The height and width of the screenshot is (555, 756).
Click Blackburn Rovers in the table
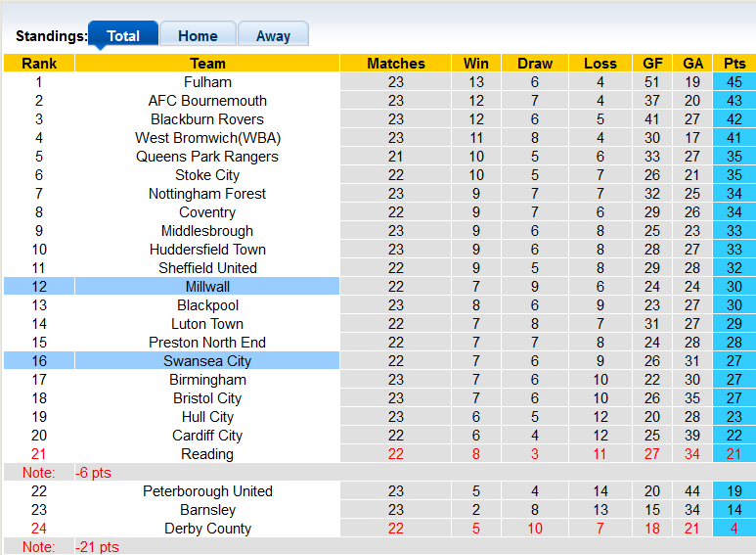[207, 119]
